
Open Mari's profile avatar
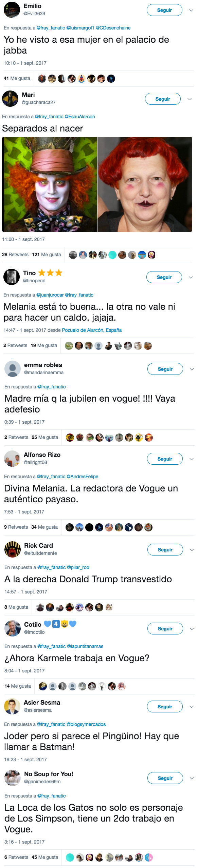click(x=10, y=99)
